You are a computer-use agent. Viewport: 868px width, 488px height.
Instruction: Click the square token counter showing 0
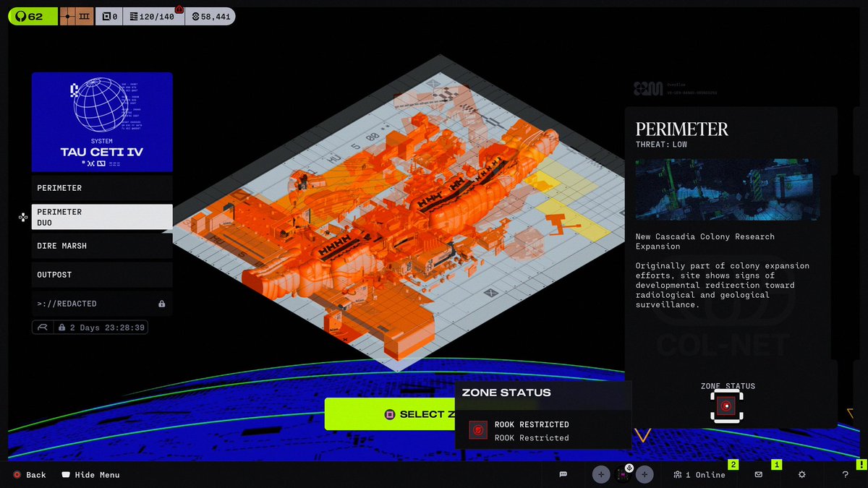(109, 16)
